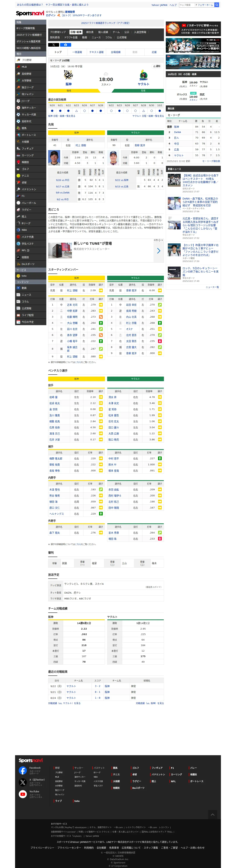Open the フィギュア sidebar icon

click(18, 148)
